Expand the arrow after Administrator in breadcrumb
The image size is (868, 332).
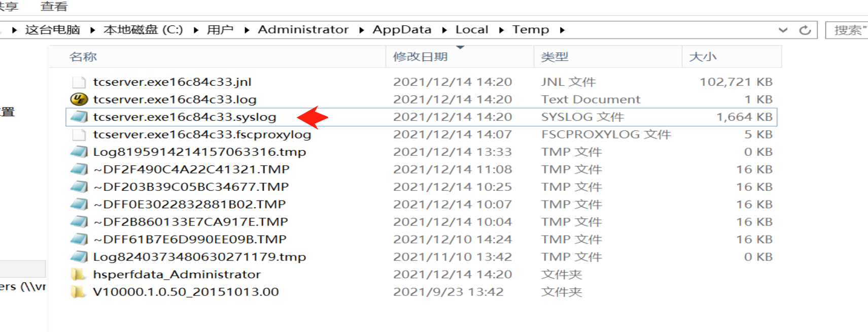(362, 30)
